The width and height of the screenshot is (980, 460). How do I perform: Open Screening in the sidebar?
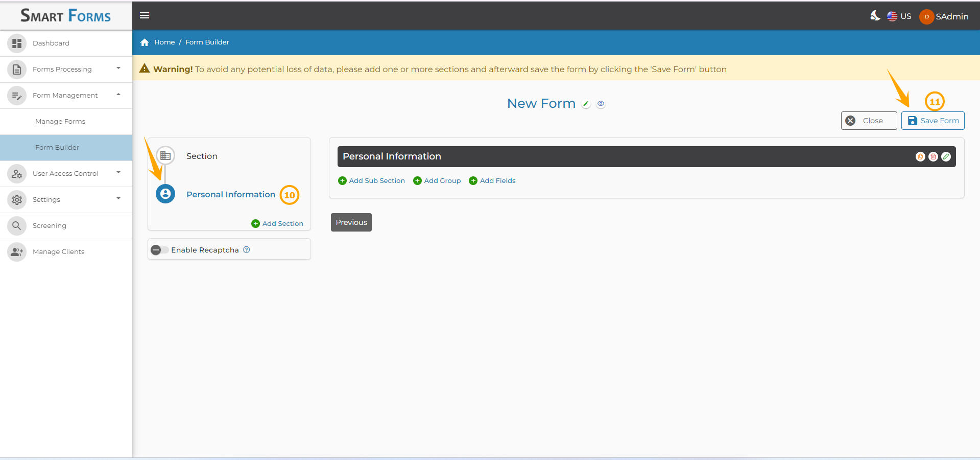point(50,226)
